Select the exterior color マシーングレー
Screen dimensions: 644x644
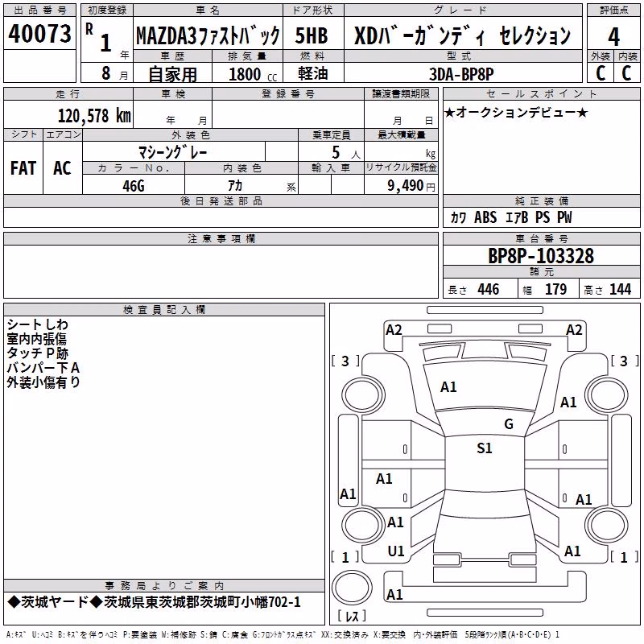173,152
